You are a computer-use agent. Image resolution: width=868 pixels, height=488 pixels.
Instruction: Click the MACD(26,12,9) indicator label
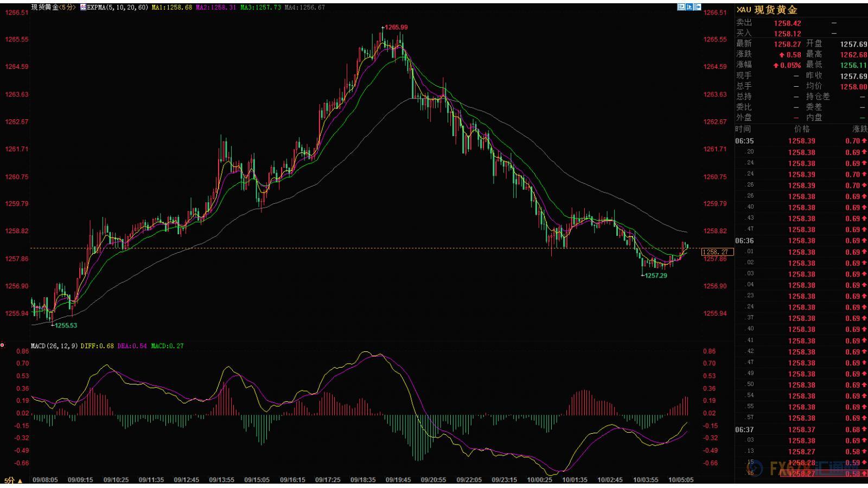pyautogui.click(x=54, y=345)
